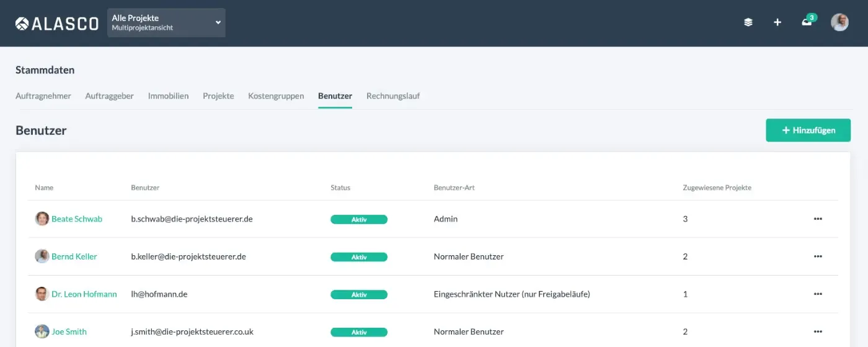This screenshot has height=347, width=868.
Task: Switch to the Auftragnehmer tab
Action: [43, 96]
